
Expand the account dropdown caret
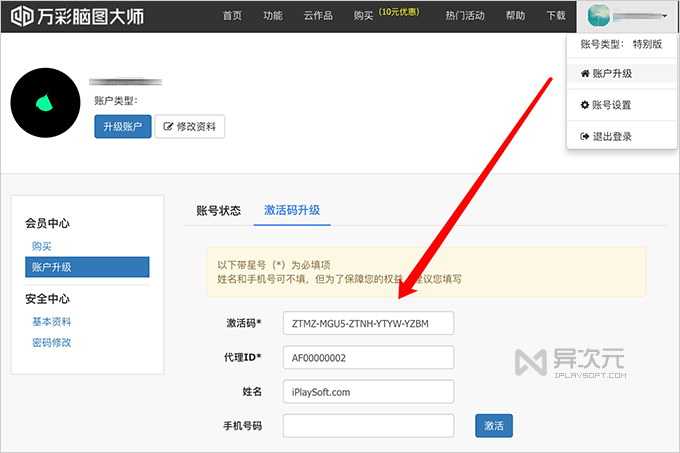tap(664, 16)
